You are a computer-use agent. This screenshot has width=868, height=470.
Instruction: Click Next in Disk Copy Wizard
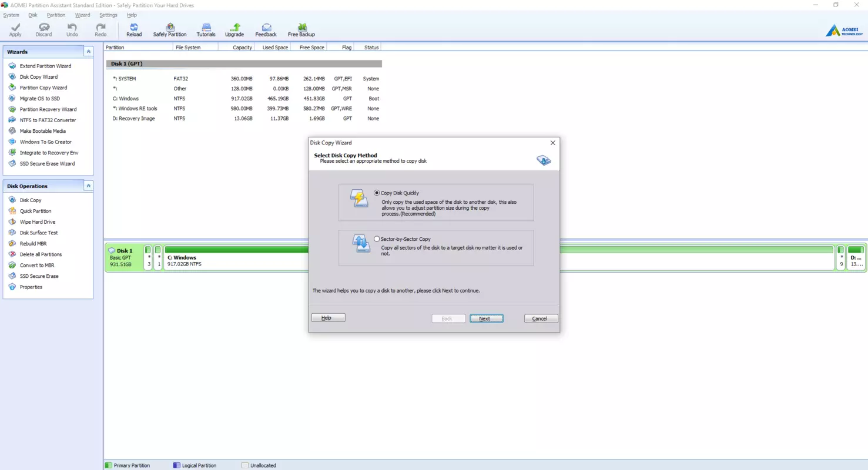[487, 318]
